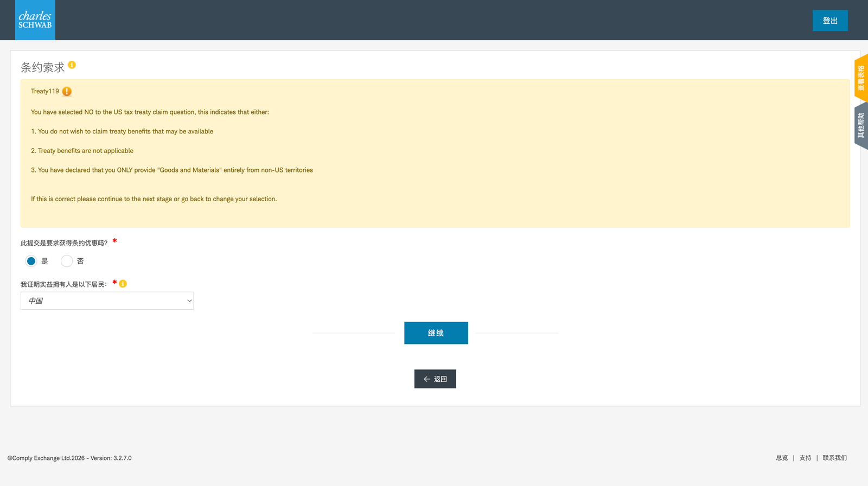The width and height of the screenshot is (868, 486).
Task: Open the 中国 country residency dropdown
Action: pyautogui.click(x=107, y=301)
